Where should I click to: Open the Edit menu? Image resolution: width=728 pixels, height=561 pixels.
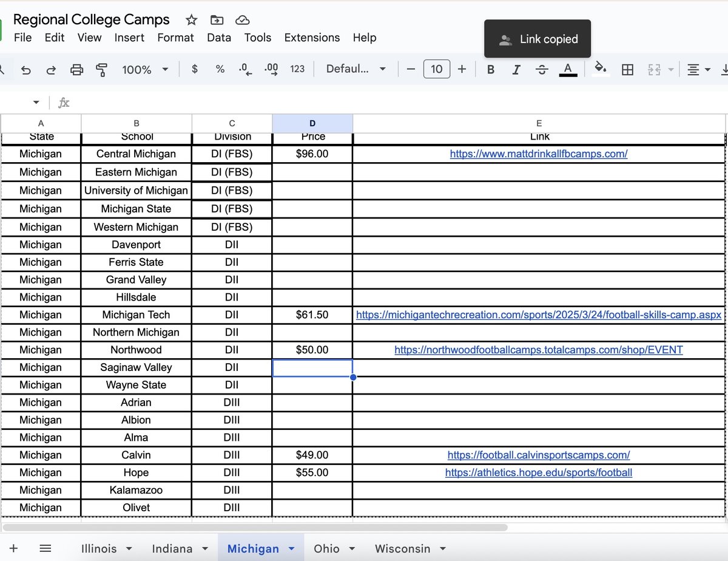55,38
